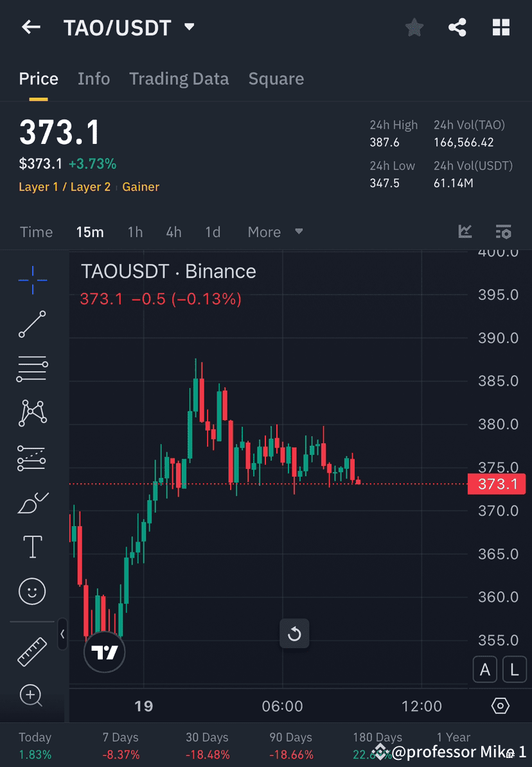The height and width of the screenshot is (767, 532).
Task: Select the trend line drawing tool
Action: click(32, 324)
